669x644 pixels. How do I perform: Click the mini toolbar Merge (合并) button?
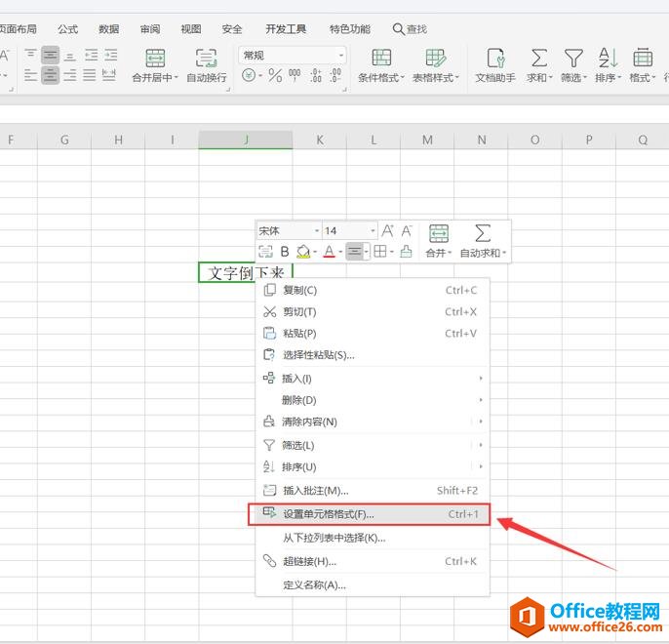[439, 241]
